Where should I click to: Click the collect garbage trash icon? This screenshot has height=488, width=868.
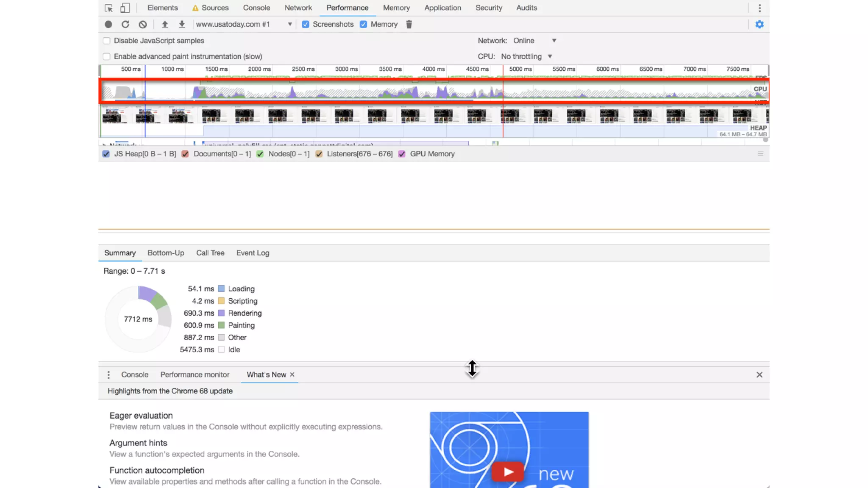[409, 25]
